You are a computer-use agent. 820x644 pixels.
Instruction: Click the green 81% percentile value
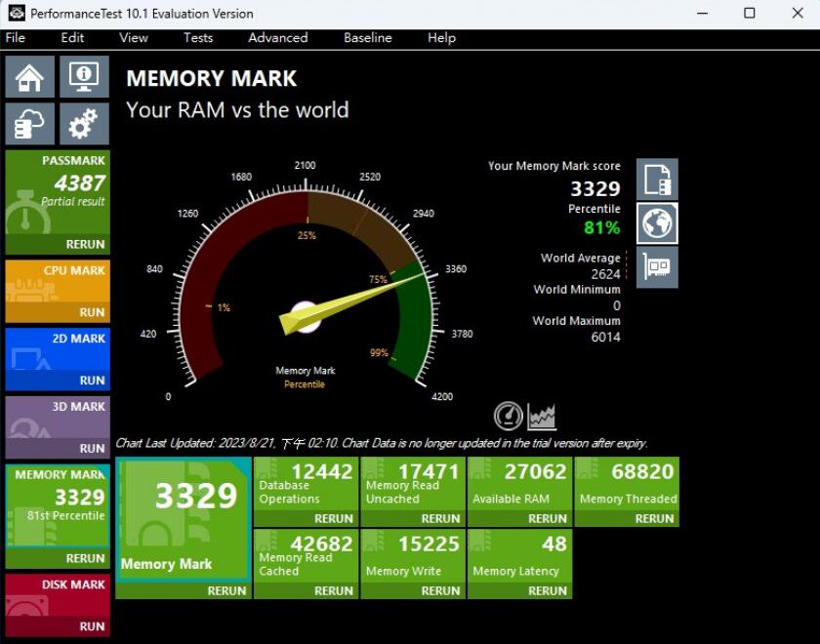click(602, 227)
